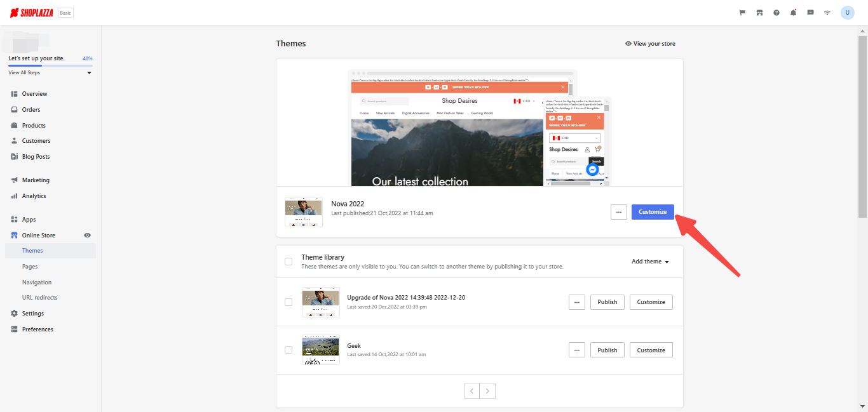Click the Settings gear icon

(x=14, y=314)
